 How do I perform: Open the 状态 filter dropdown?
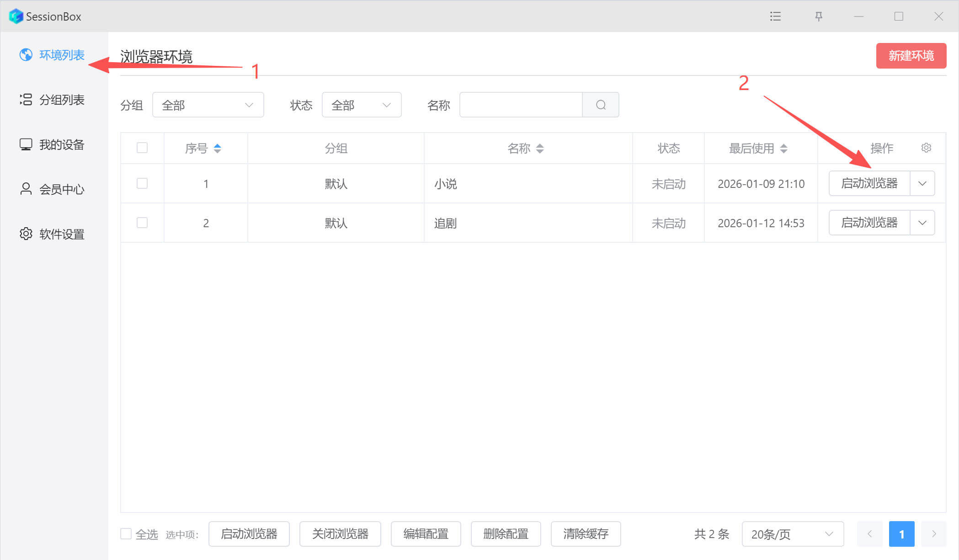[x=361, y=105]
